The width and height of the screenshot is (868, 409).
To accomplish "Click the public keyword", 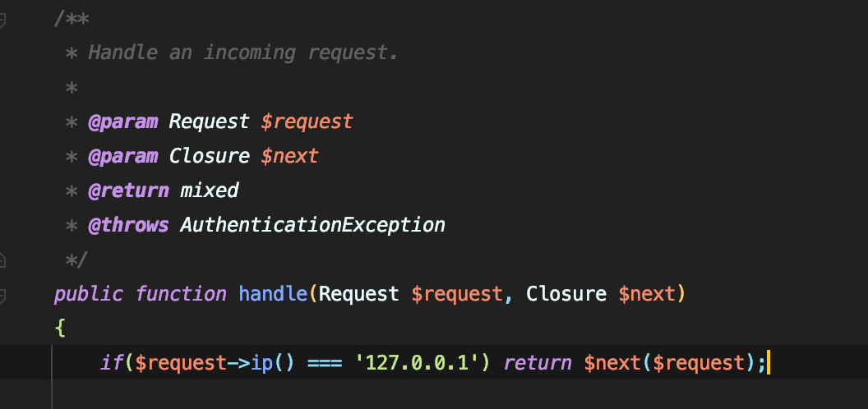I will coord(88,293).
